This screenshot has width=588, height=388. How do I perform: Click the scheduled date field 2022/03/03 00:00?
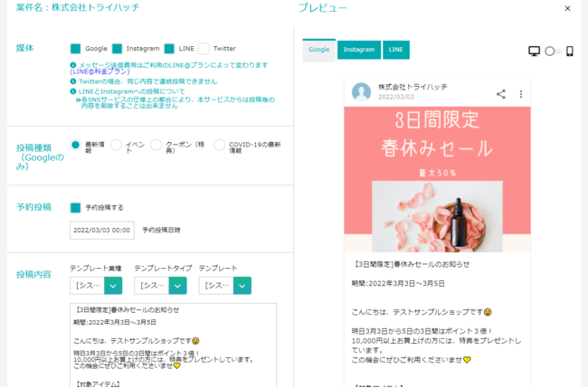tap(101, 230)
